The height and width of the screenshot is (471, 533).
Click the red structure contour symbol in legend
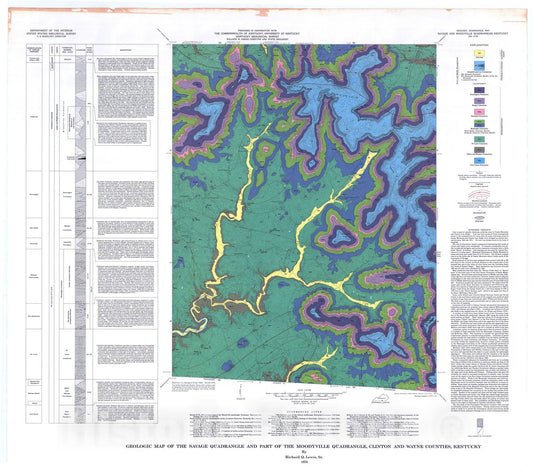coord(479,194)
